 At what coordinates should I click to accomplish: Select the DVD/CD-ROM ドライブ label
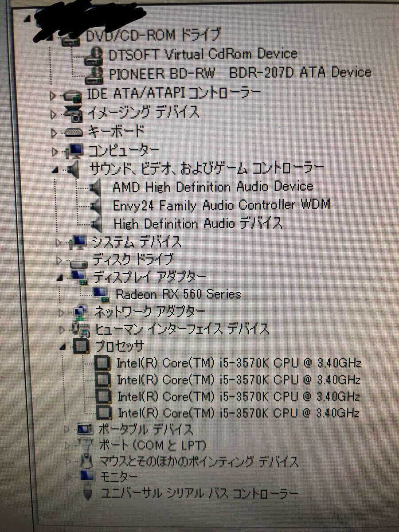pos(153,35)
